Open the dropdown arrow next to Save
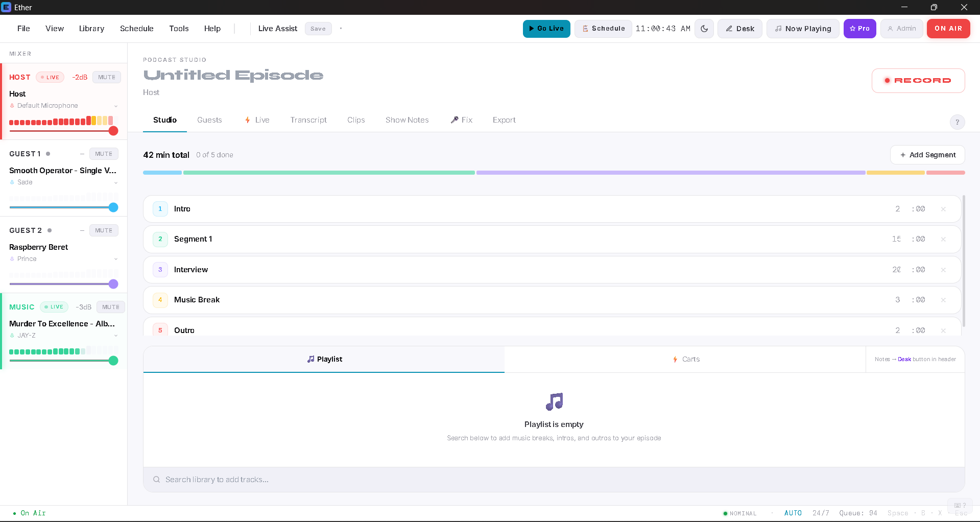 341,29
